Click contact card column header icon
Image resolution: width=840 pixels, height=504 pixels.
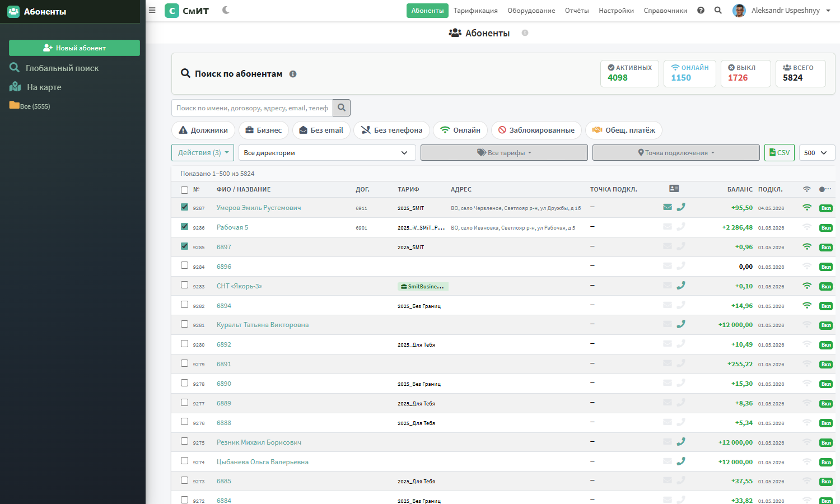[674, 189]
